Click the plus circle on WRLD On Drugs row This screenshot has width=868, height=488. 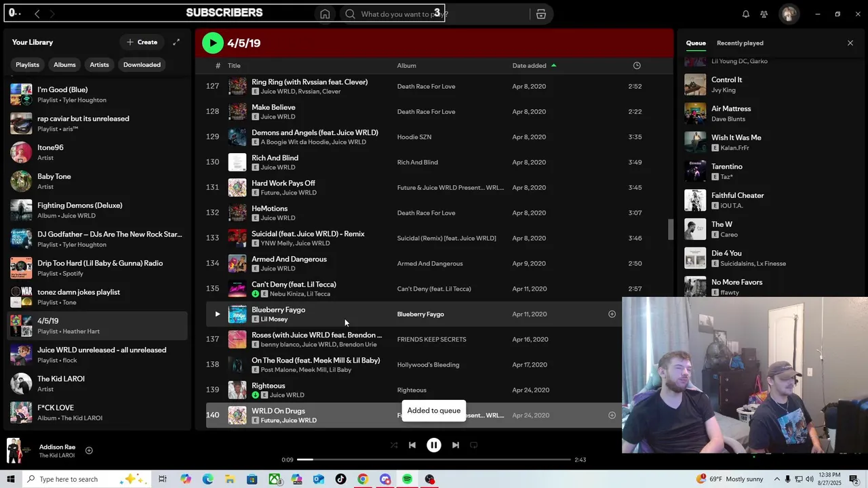point(612,415)
